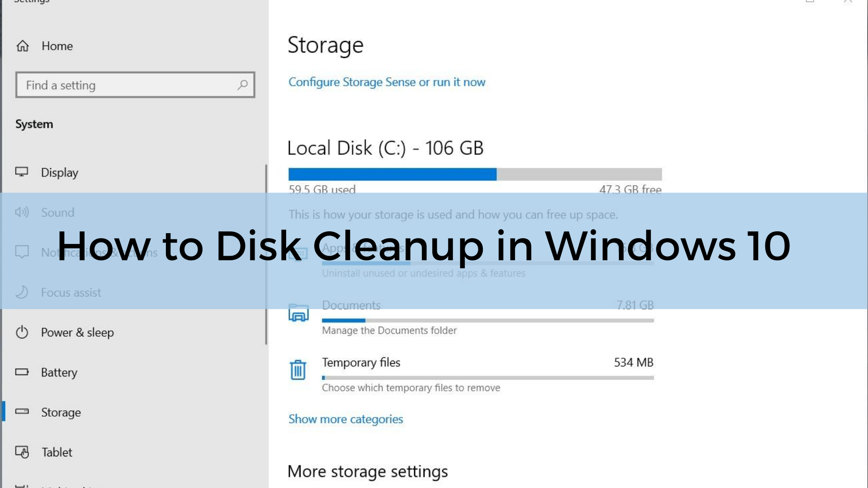The height and width of the screenshot is (488, 868).
Task: Open Configure Storage Sense settings
Action: pyautogui.click(x=387, y=81)
